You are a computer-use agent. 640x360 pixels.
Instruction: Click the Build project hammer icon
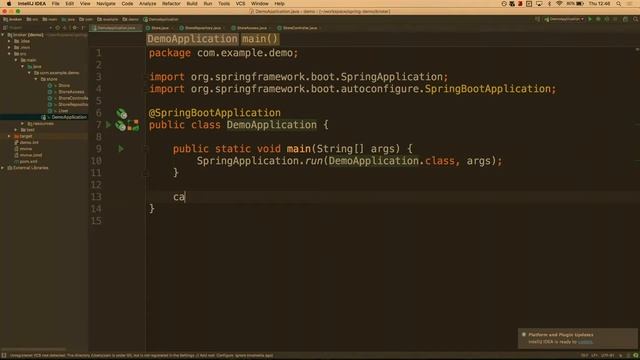pos(538,19)
